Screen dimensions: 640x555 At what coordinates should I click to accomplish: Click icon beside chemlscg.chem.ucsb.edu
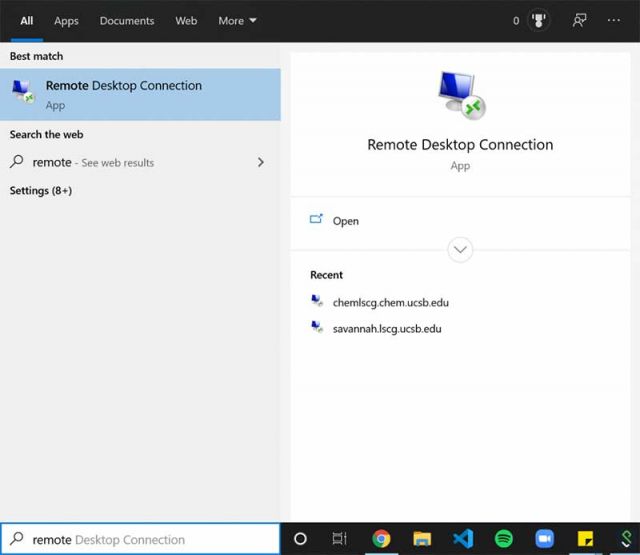point(317,301)
